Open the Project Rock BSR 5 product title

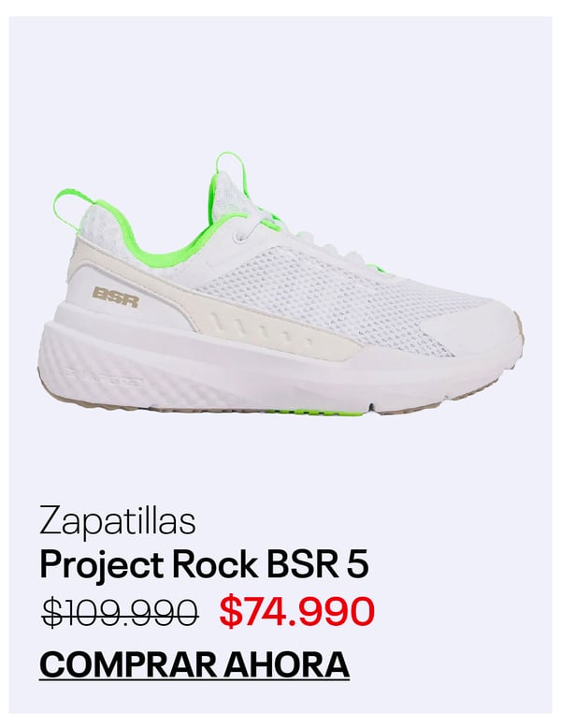tap(205, 565)
